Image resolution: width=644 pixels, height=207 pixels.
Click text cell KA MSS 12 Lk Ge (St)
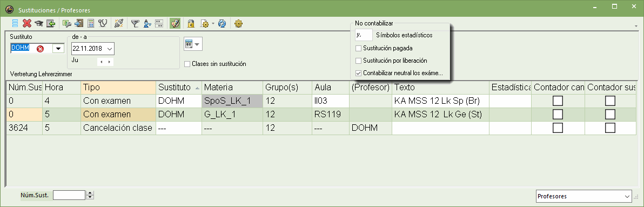440,114
